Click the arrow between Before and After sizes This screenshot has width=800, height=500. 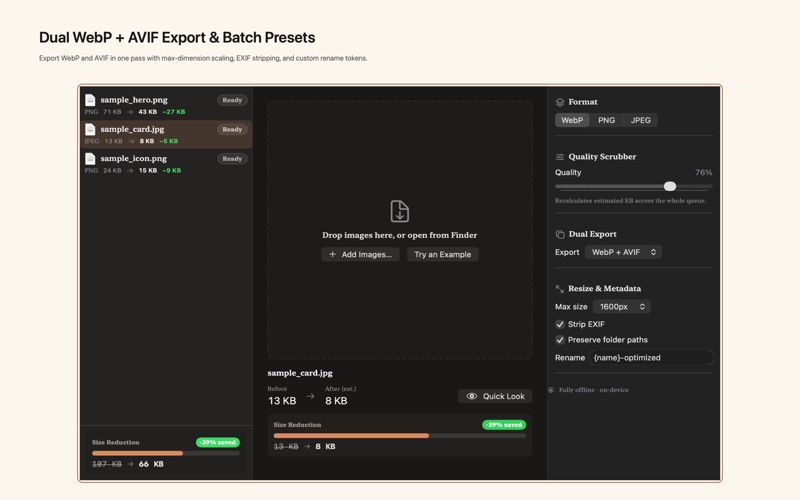pos(310,396)
